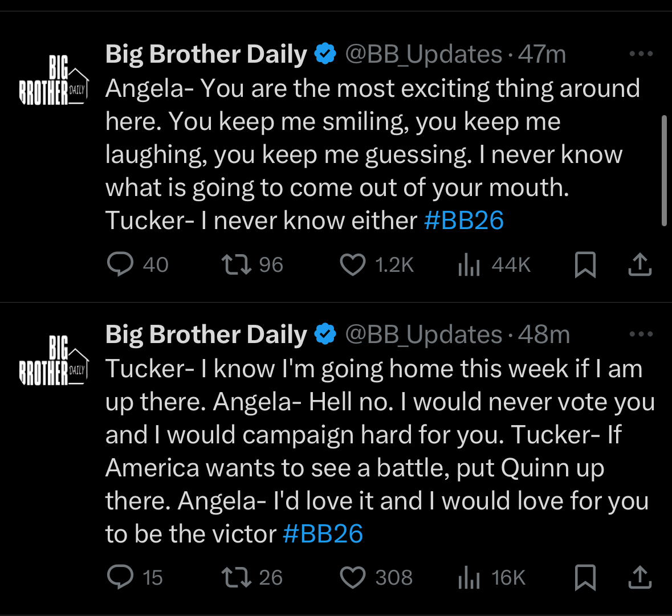Like the tweet with 308 likes
The width and height of the screenshot is (672, 616).
coord(352,577)
